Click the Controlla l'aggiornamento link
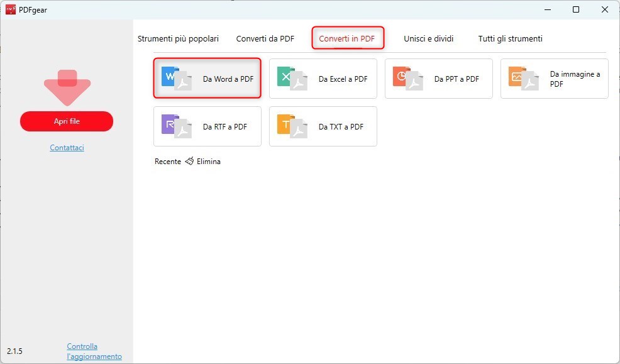This screenshot has height=364, width=620. point(94,351)
